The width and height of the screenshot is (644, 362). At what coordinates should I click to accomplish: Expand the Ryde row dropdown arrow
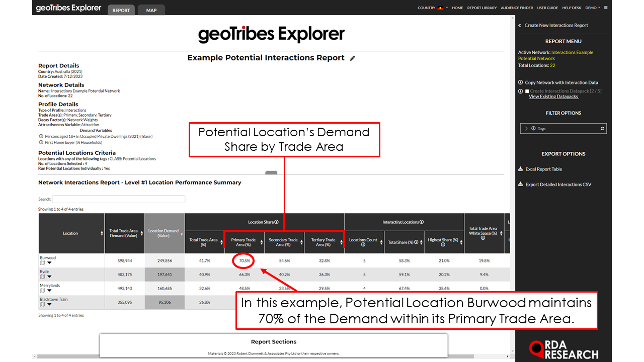click(x=49, y=277)
